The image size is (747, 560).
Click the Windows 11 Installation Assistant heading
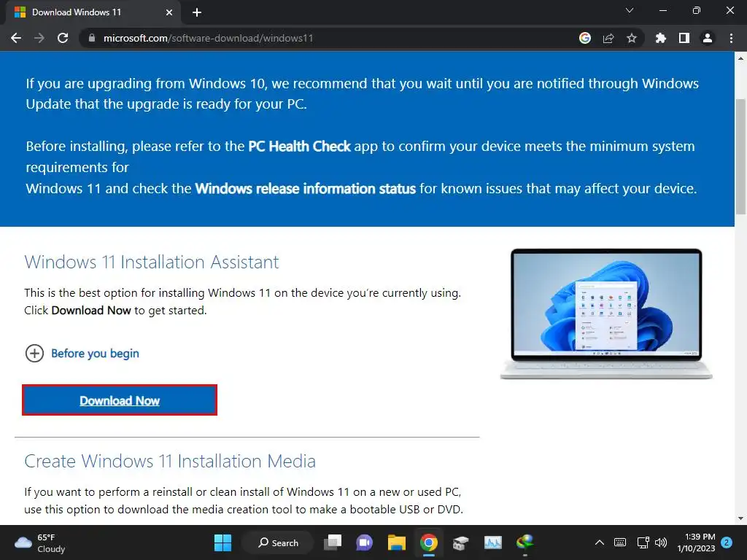pos(152,262)
